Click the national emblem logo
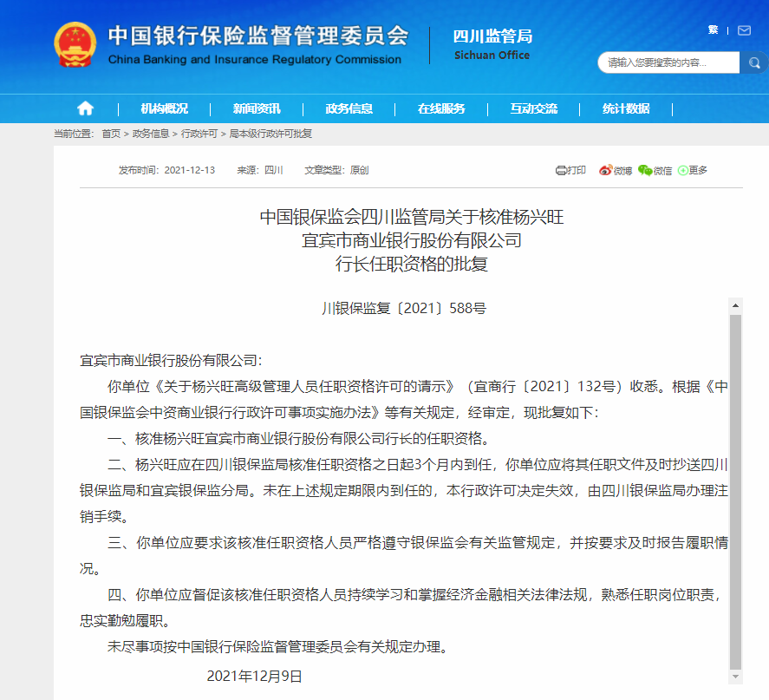This screenshot has width=769, height=700. [75, 44]
